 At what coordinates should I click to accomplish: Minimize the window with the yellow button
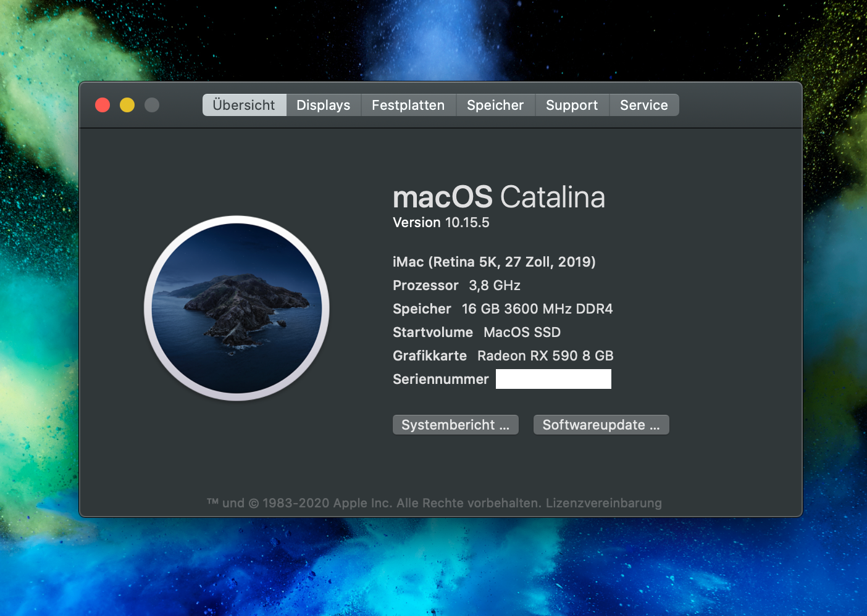click(127, 105)
